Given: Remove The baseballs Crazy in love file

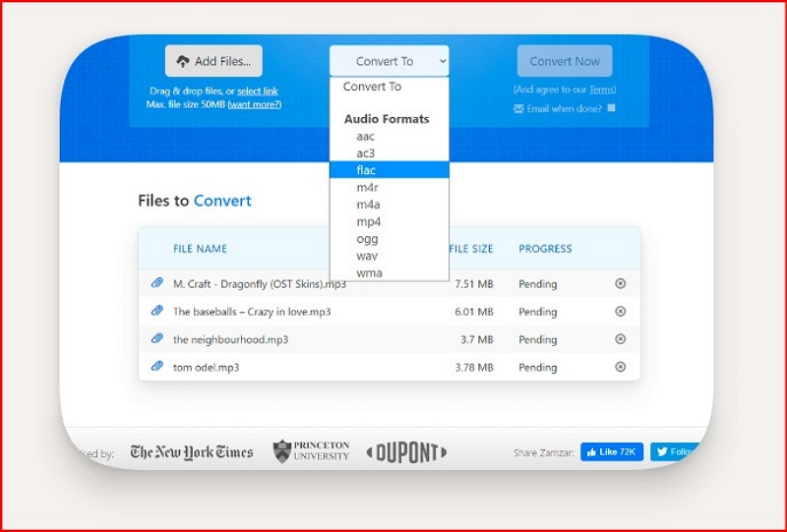Looking at the screenshot, I should point(621,311).
